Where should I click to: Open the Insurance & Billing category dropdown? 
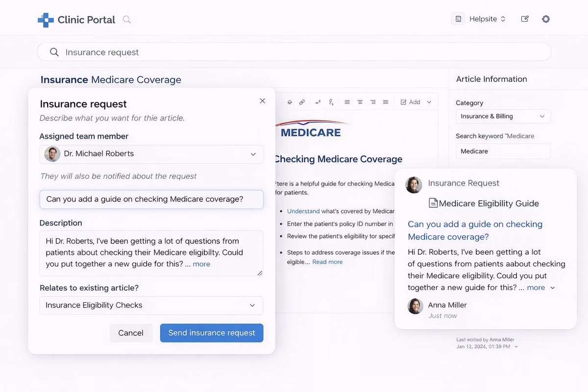[503, 117]
